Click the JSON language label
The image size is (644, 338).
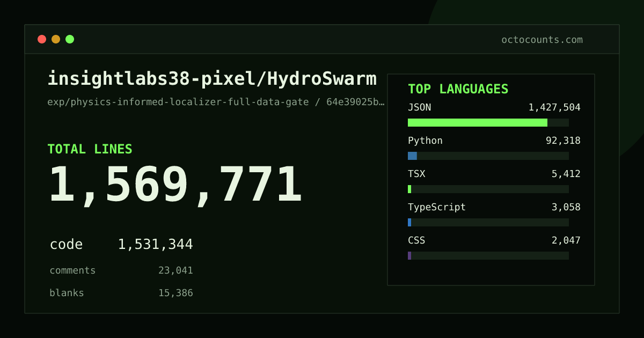click(419, 107)
